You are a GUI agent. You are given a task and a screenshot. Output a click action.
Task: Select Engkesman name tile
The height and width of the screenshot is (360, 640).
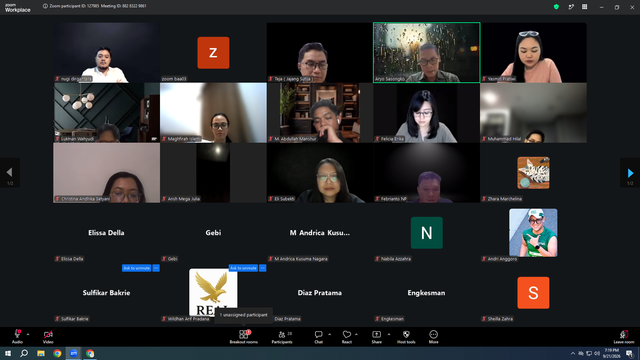427,293
